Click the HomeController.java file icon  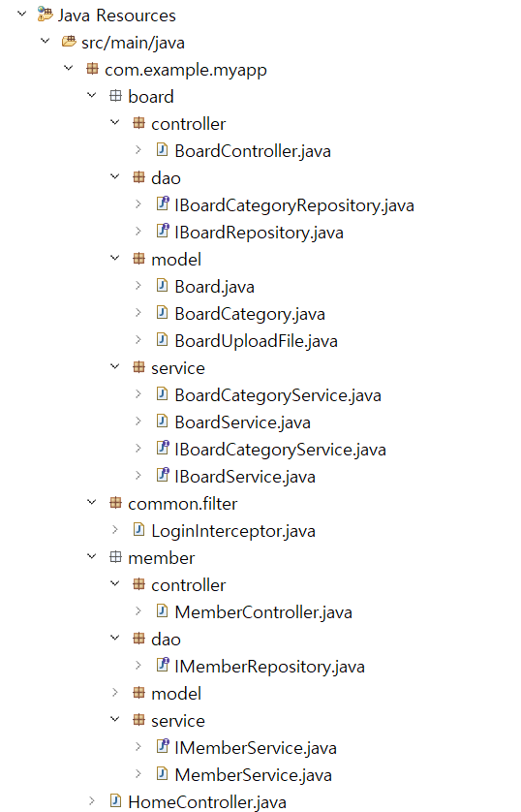[x=115, y=800]
